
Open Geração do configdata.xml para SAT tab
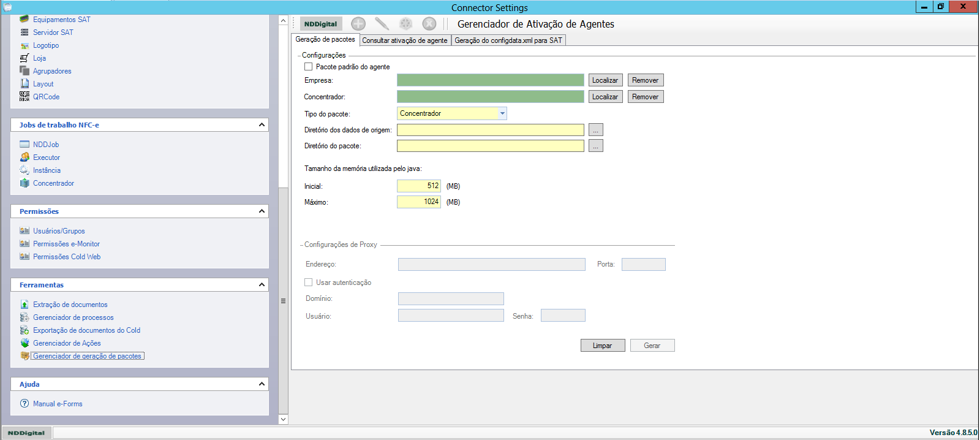click(508, 40)
